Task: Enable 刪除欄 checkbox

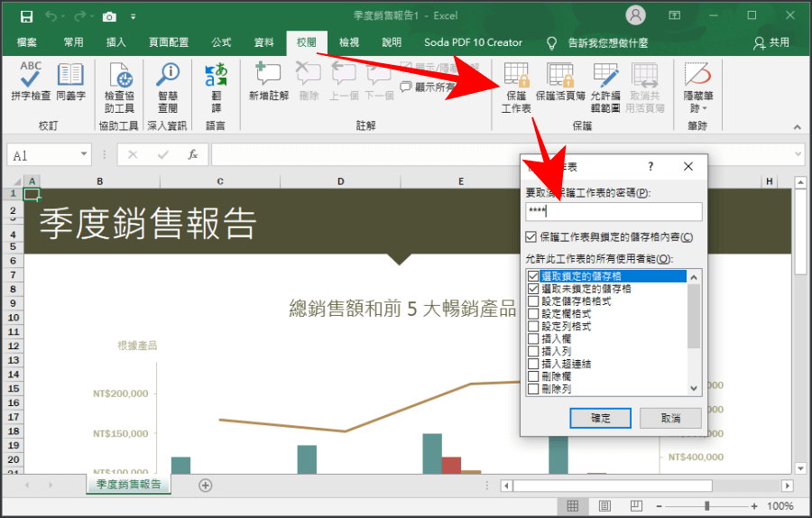Action: [533, 376]
